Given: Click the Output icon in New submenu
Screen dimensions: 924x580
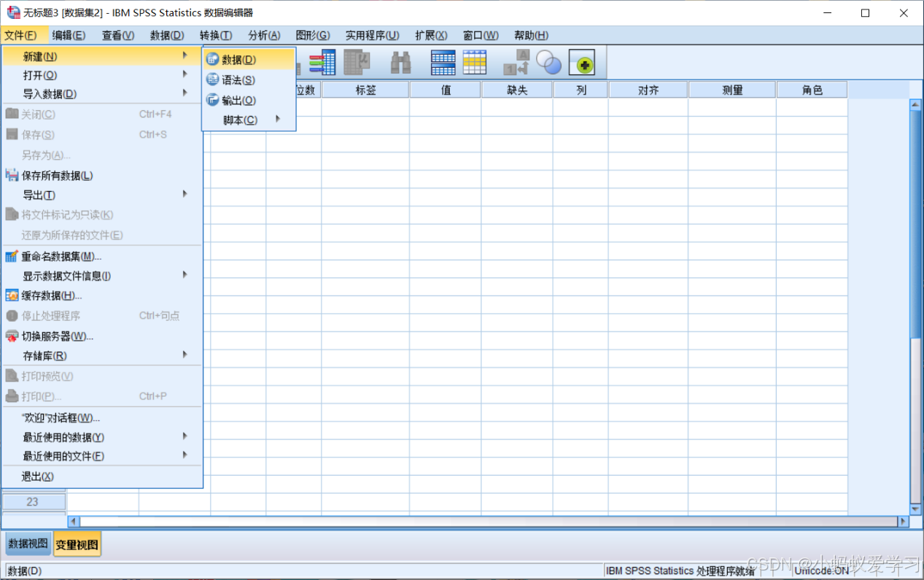Looking at the screenshot, I should (213, 100).
